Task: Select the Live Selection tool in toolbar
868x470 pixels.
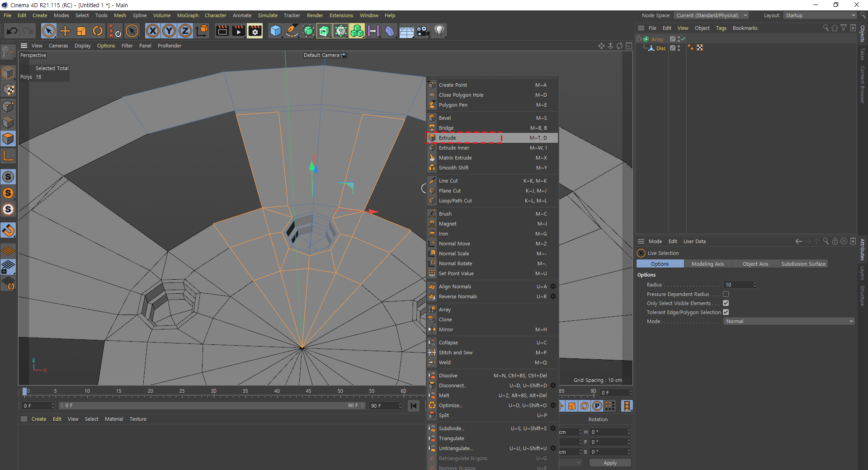Action: tap(49, 31)
